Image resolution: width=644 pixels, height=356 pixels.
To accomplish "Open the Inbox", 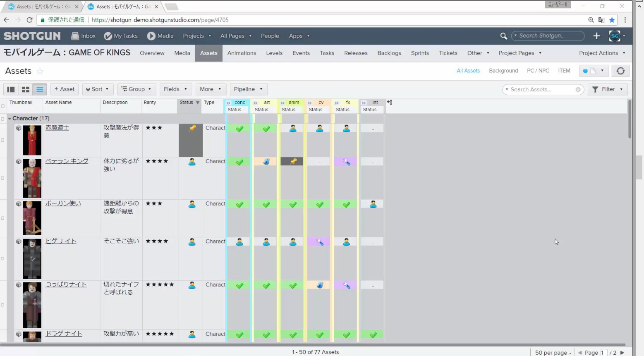I will [84, 36].
